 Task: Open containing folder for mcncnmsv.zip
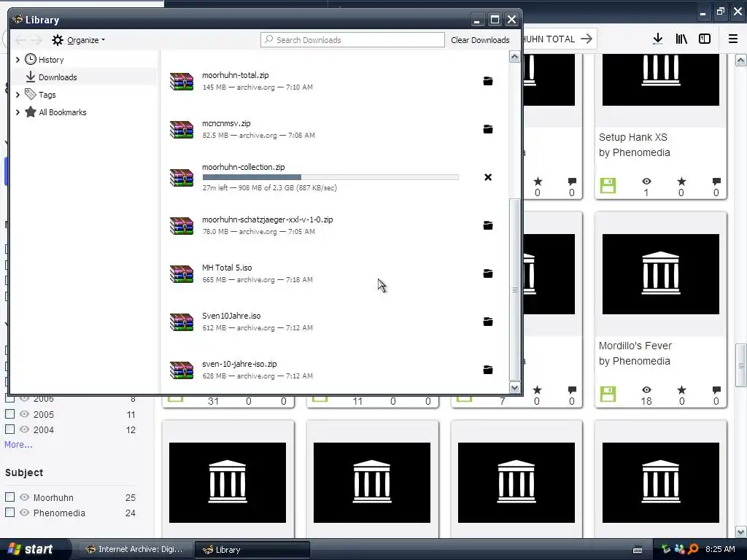pos(488,129)
